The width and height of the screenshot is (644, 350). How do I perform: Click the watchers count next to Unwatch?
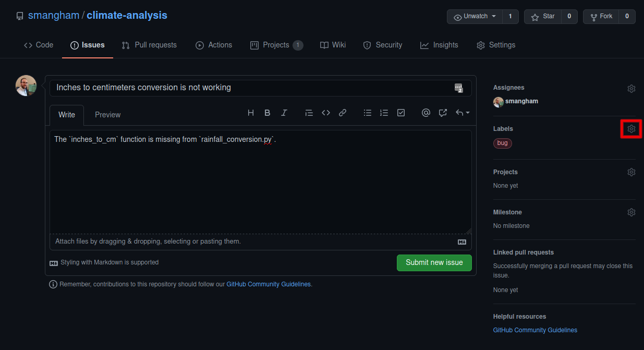click(x=510, y=17)
